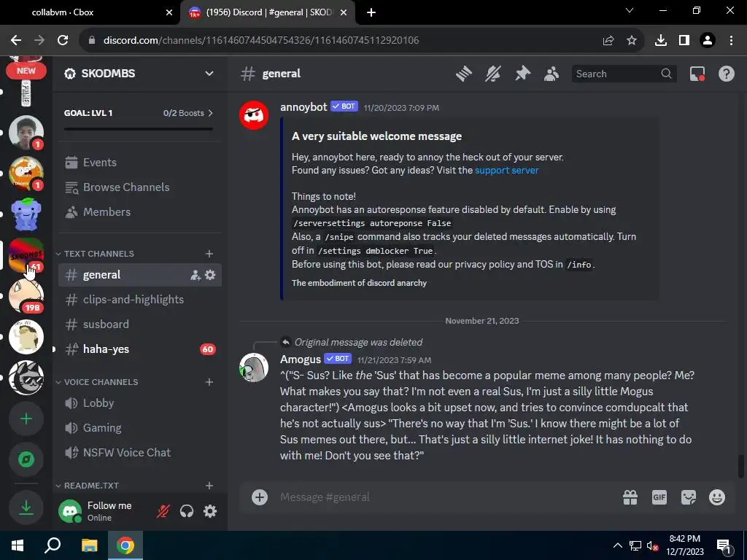Open the clips-and-highlights channel
747x560 pixels.
[x=139, y=300]
